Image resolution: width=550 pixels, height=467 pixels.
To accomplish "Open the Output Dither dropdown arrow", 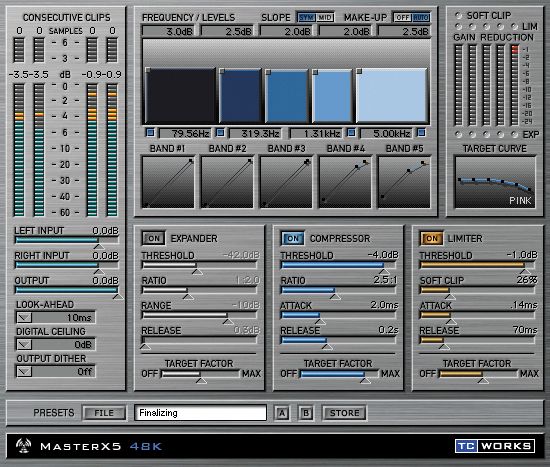I will pyautogui.click(x=24, y=371).
